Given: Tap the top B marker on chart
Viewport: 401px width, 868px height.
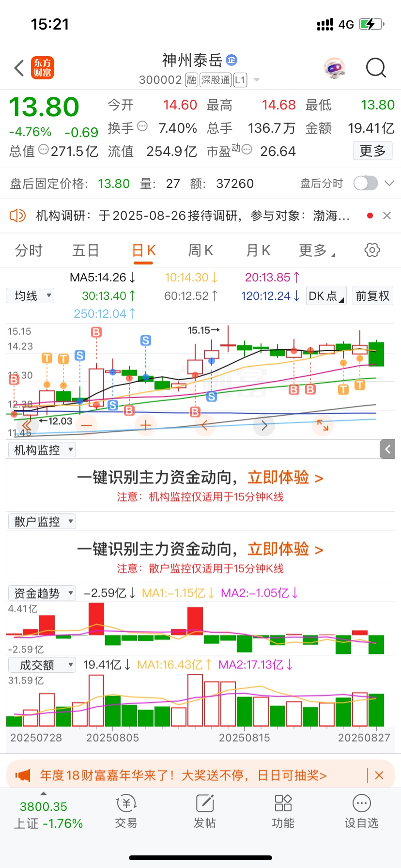Looking at the screenshot, I should [x=96, y=332].
